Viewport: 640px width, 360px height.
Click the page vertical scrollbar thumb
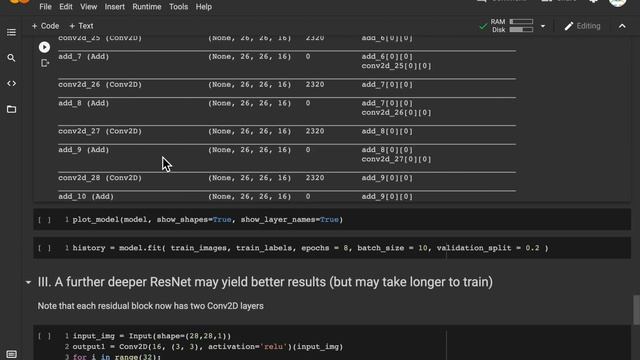coord(636,310)
